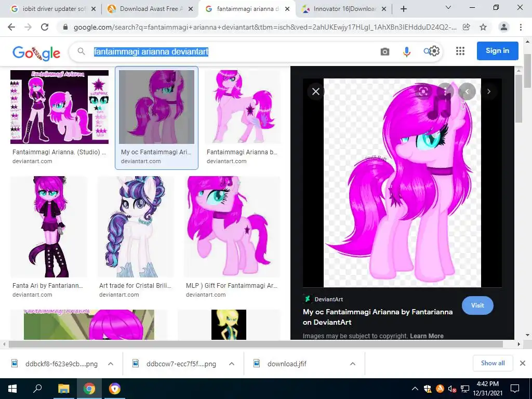The height and width of the screenshot is (399, 532).
Task: Open the My oc Fantaimmagi Arianna title link
Action: [378, 317]
